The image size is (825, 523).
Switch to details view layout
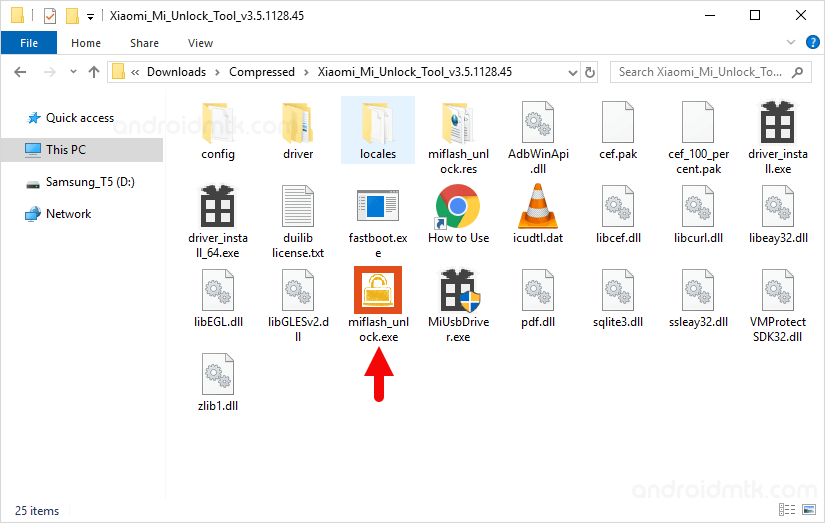pyautogui.click(x=787, y=509)
